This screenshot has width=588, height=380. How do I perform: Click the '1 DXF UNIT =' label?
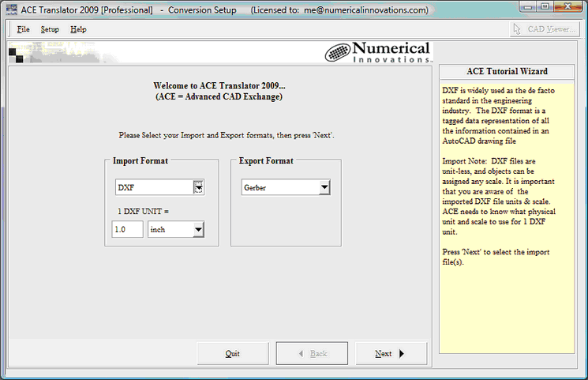coord(143,212)
